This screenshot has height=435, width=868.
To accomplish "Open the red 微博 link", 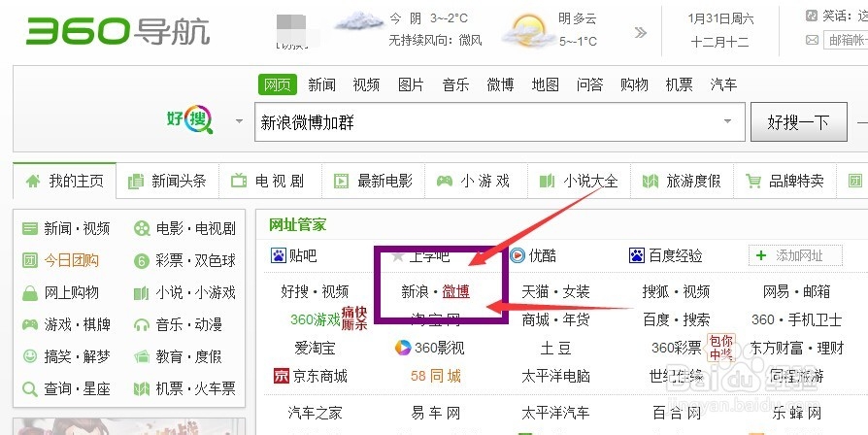I will pos(456,291).
